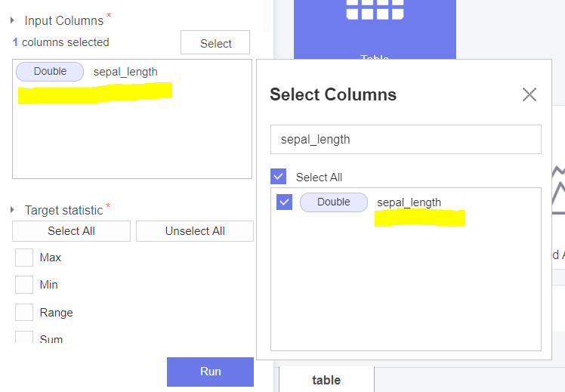Click the Double type badge in dialog
565x392 pixels.
coord(333,202)
